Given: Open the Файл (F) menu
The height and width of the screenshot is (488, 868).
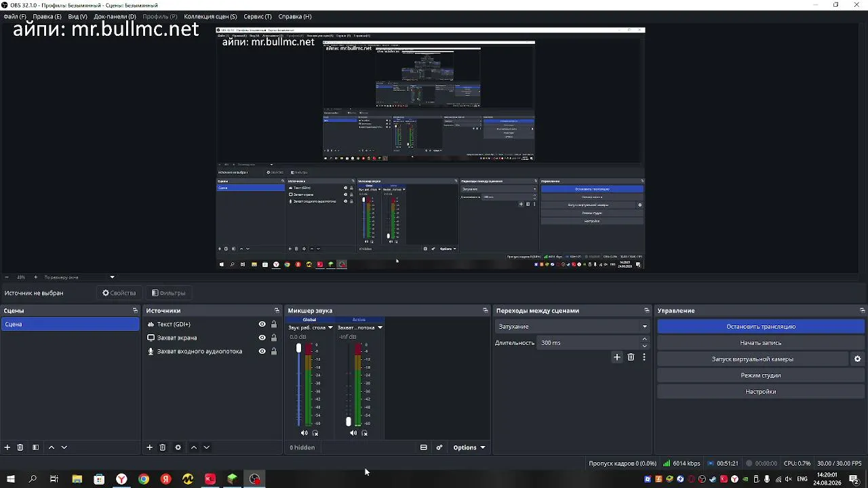Looking at the screenshot, I should (15, 16).
